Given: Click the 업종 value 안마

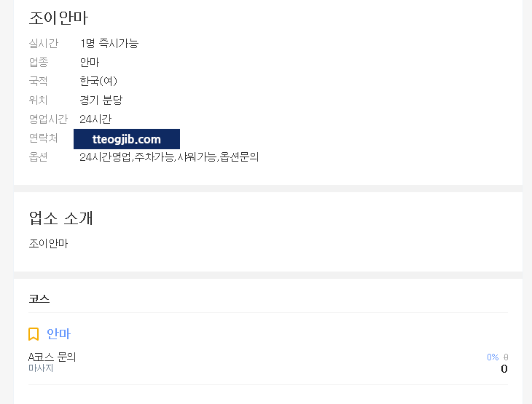Looking at the screenshot, I should pyautogui.click(x=90, y=62).
